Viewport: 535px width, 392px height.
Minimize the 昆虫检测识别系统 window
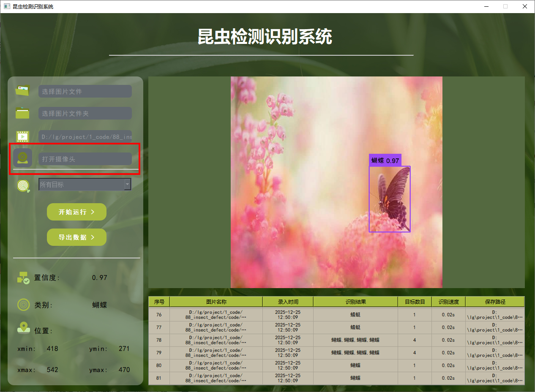tap(486, 6)
